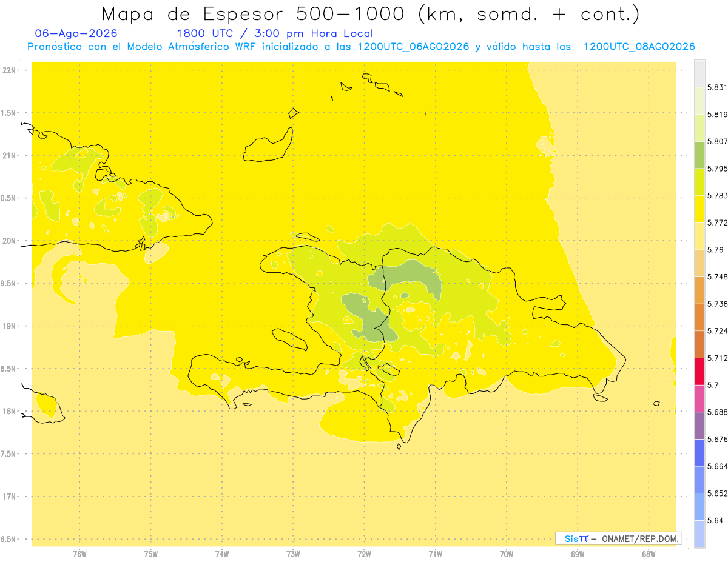Click the purple legend swatch above 5.676
The width and height of the screenshot is (728, 562).
[x=699, y=426]
